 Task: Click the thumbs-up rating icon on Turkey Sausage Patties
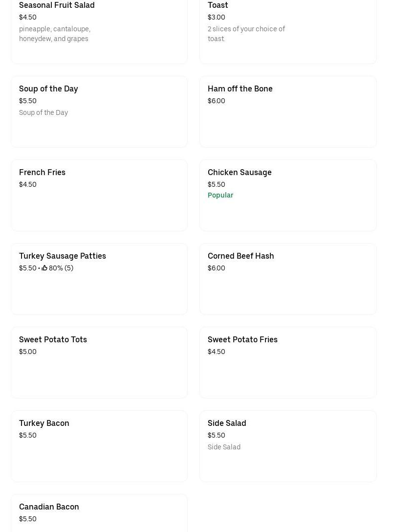pos(44,268)
